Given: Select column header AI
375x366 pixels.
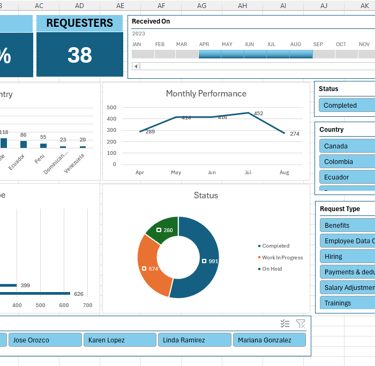Looking at the screenshot, I should point(283,5).
